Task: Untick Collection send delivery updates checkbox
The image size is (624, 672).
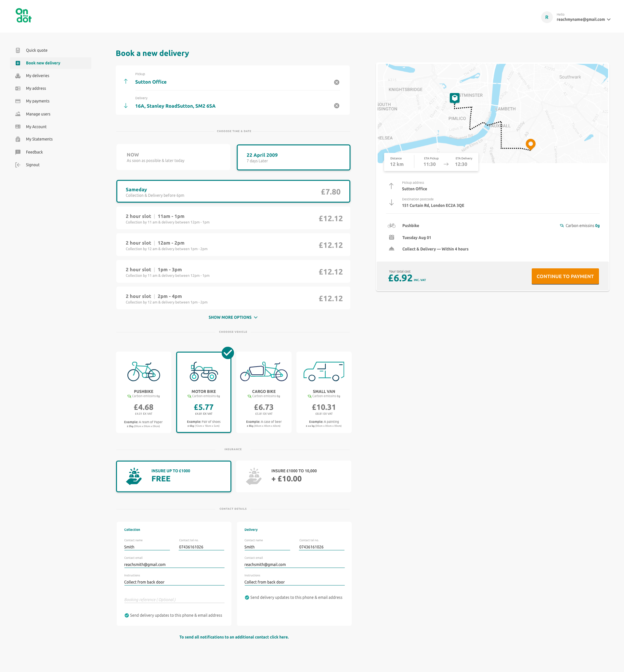Action: [x=127, y=615]
